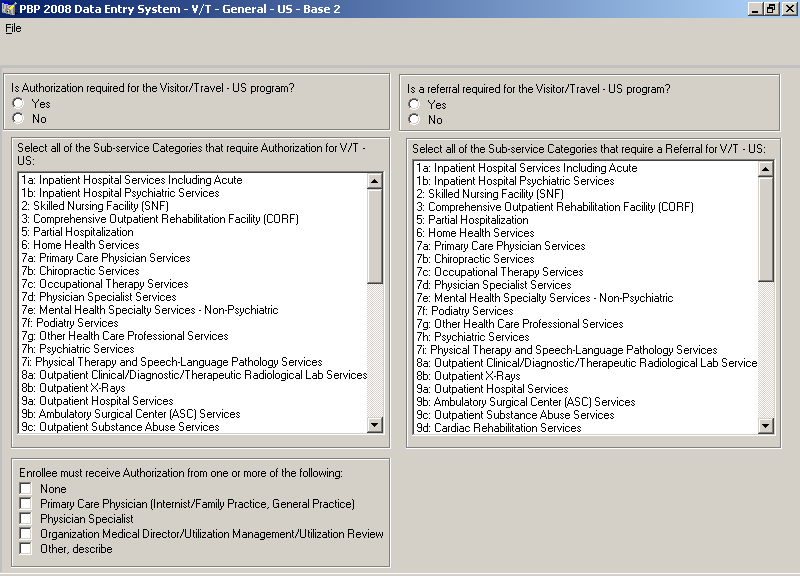Select 7i: Physical Therapy in Authorization list

click(x=193, y=362)
